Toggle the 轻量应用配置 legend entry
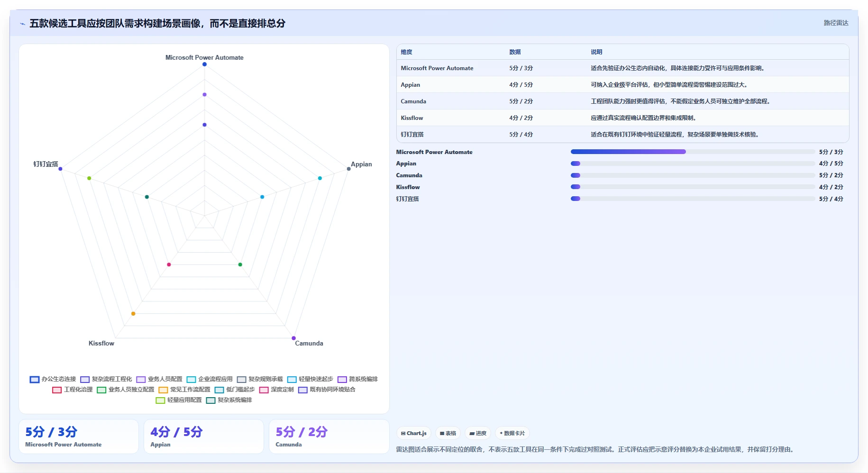 pos(179,400)
